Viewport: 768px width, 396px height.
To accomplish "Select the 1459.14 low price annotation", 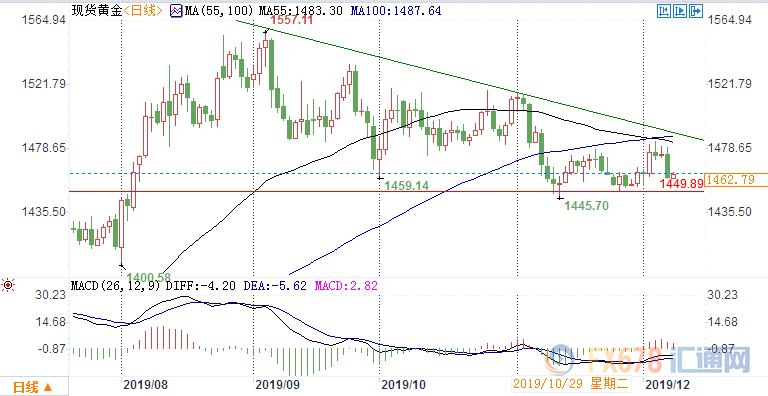I will [407, 185].
